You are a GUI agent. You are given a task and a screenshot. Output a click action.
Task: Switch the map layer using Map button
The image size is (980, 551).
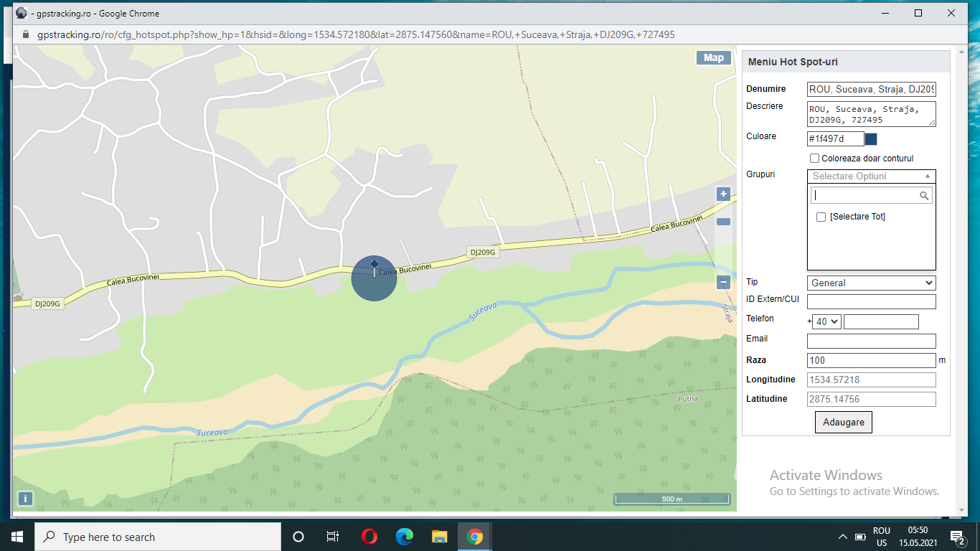tap(714, 58)
